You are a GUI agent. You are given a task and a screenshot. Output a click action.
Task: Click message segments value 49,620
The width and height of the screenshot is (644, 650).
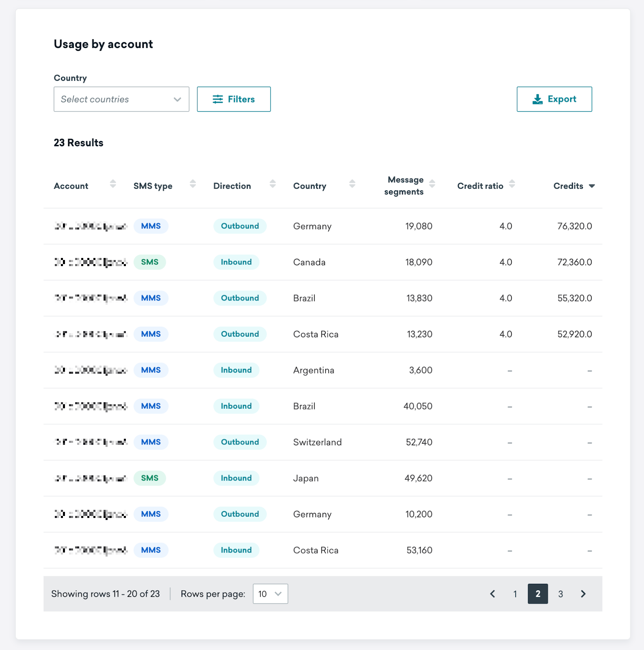tap(418, 478)
